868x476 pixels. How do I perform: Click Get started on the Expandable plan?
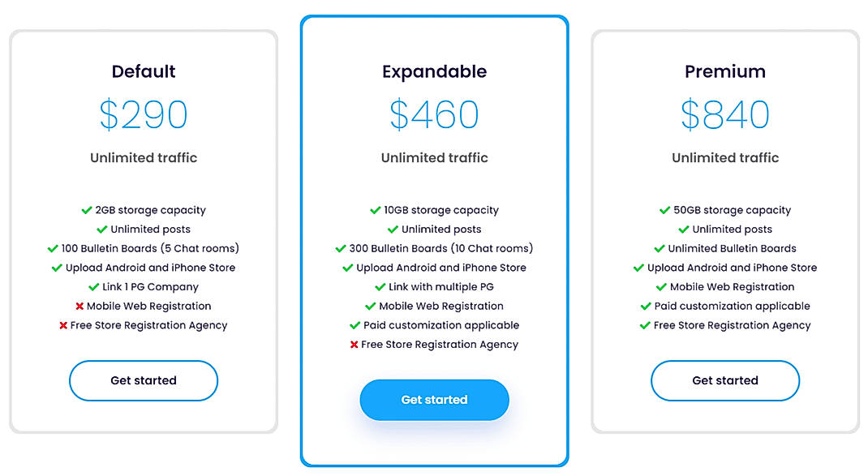click(434, 400)
